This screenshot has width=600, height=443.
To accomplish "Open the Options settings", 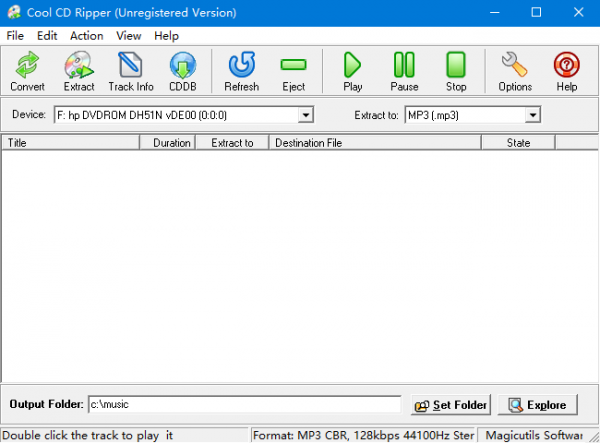I will pyautogui.click(x=515, y=71).
